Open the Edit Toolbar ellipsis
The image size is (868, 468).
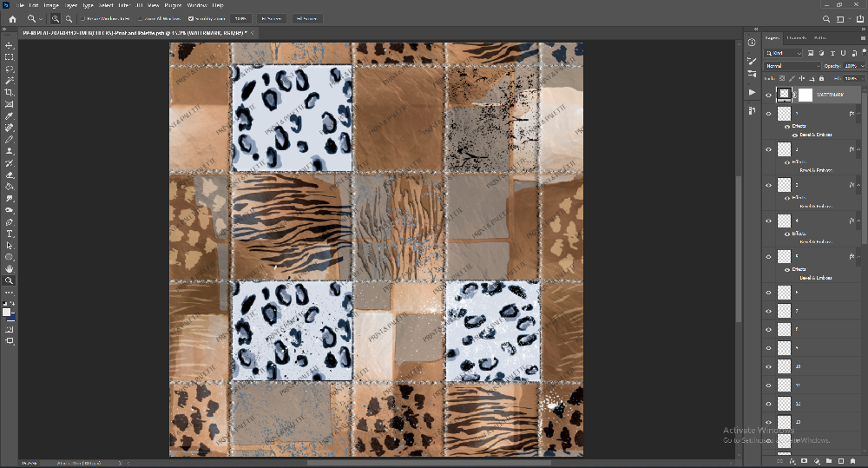click(9, 293)
